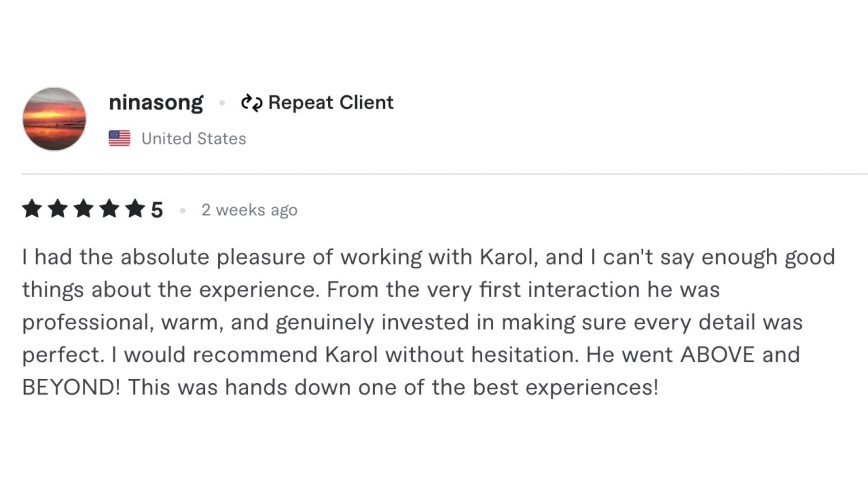
Task: Click the fifth rating star
Action: [x=135, y=209]
